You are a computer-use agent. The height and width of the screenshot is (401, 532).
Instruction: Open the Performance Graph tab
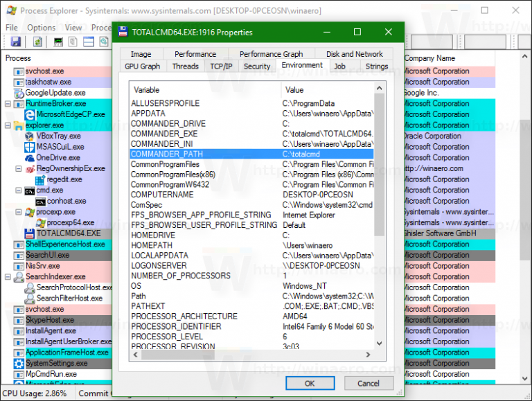pos(272,54)
